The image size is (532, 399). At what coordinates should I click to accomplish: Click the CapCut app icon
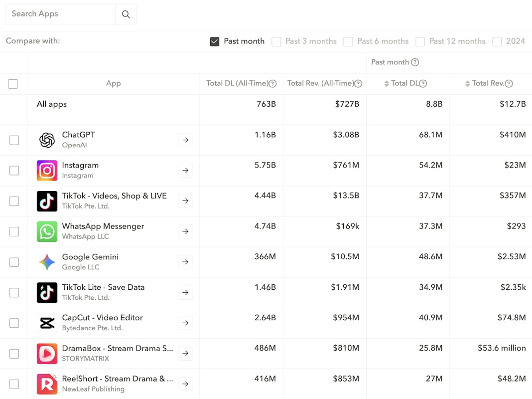[47, 323]
